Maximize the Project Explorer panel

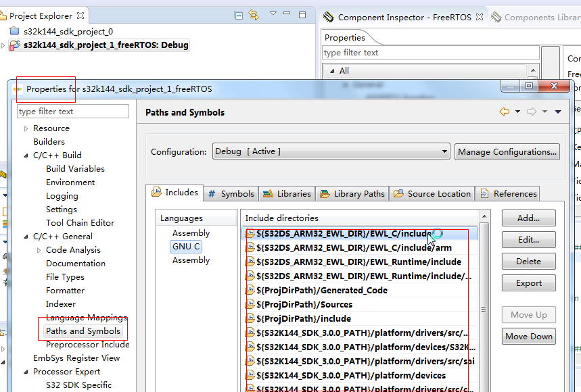point(302,15)
